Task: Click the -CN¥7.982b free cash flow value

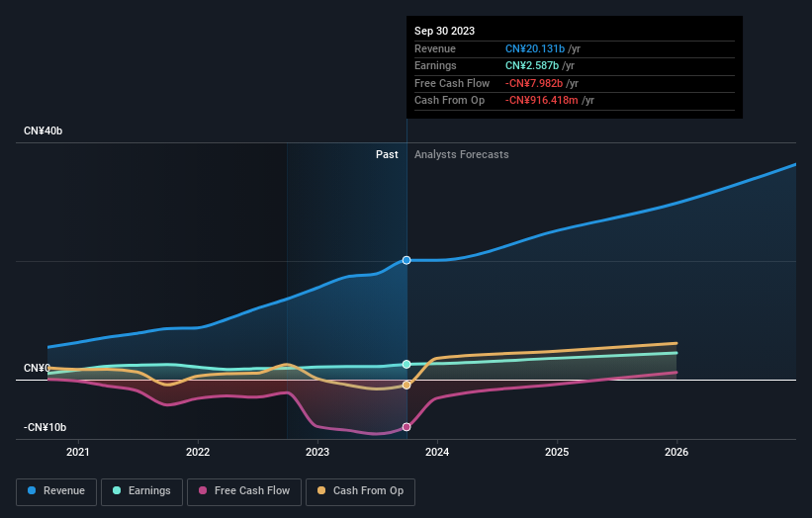Action: click(x=534, y=83)
